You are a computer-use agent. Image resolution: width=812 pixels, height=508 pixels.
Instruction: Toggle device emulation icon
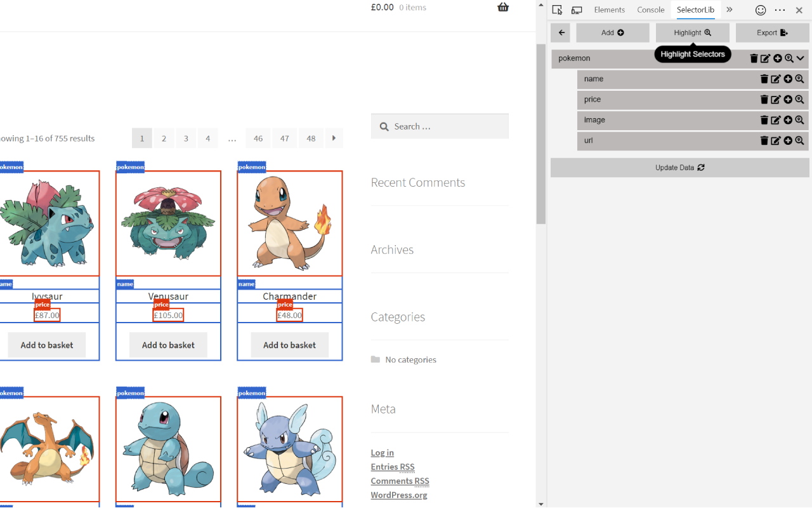click(577, 10)
